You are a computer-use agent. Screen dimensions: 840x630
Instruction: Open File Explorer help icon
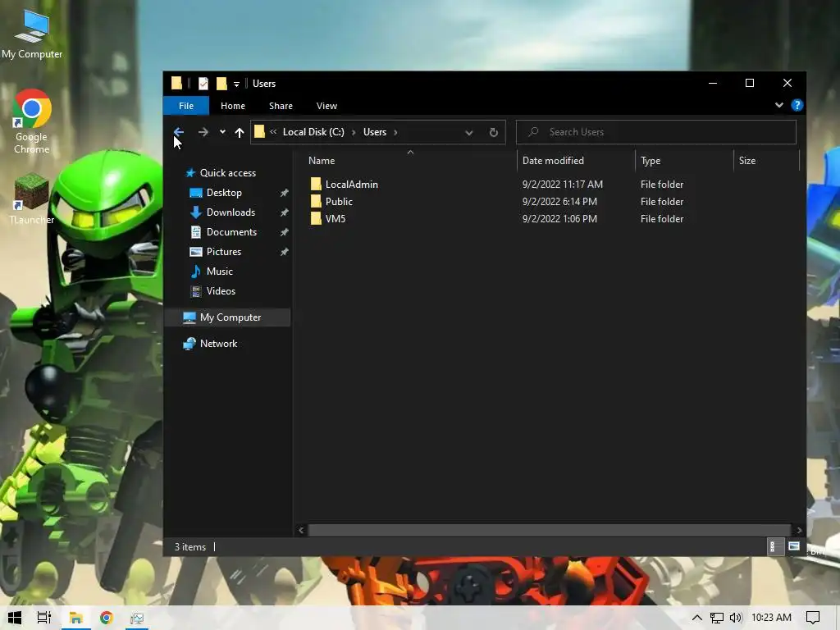(797, 105)
